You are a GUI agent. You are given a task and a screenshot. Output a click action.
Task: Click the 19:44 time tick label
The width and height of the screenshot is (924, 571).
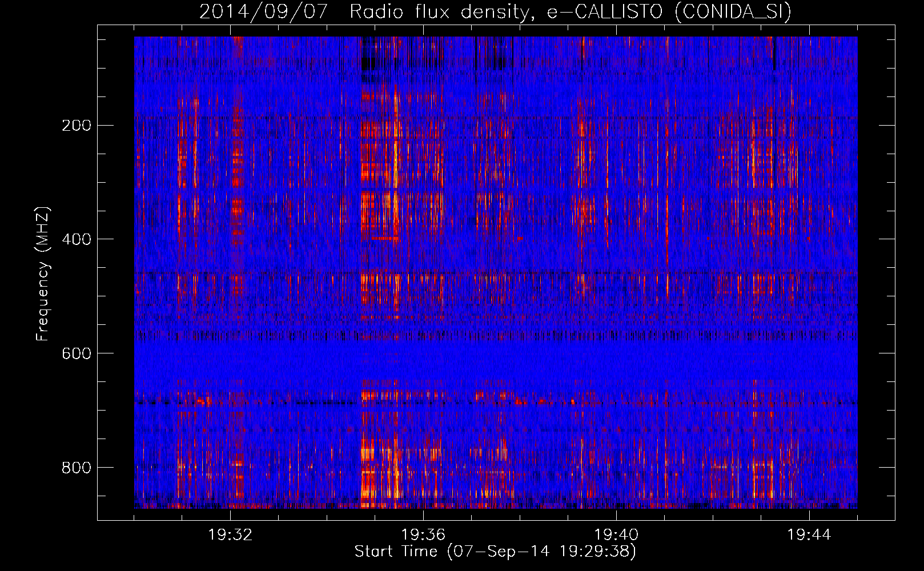click(x=809, y=535)
